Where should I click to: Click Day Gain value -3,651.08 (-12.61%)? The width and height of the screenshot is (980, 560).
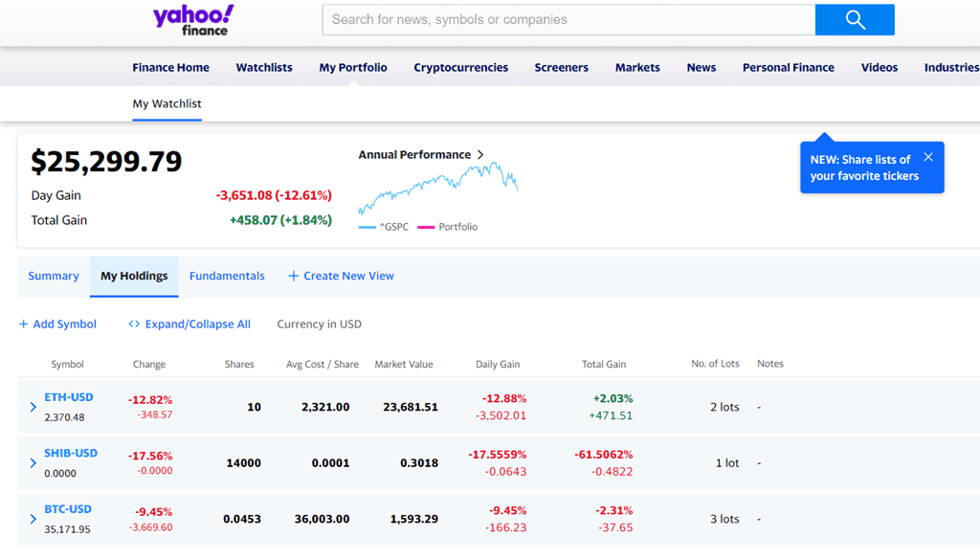(x=274, y=195)
